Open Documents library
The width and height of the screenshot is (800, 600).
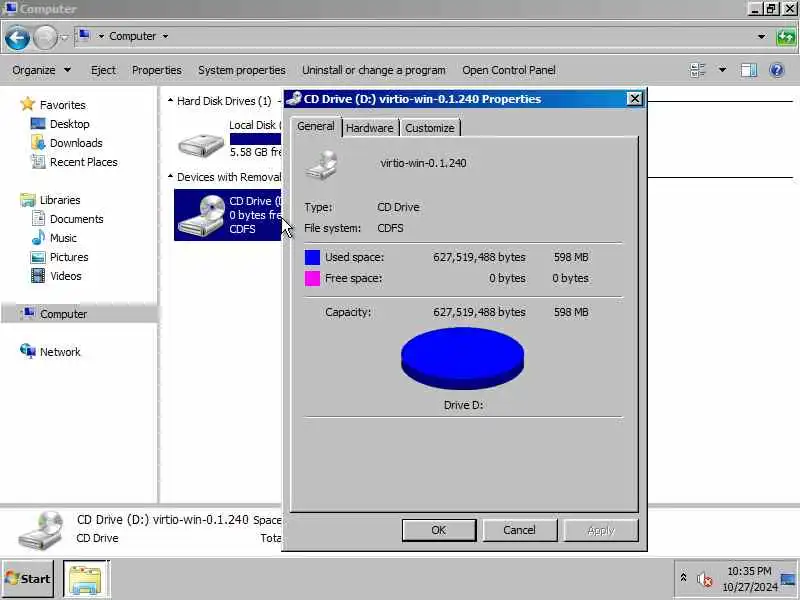pyautogui.click(x=77, y=219)
